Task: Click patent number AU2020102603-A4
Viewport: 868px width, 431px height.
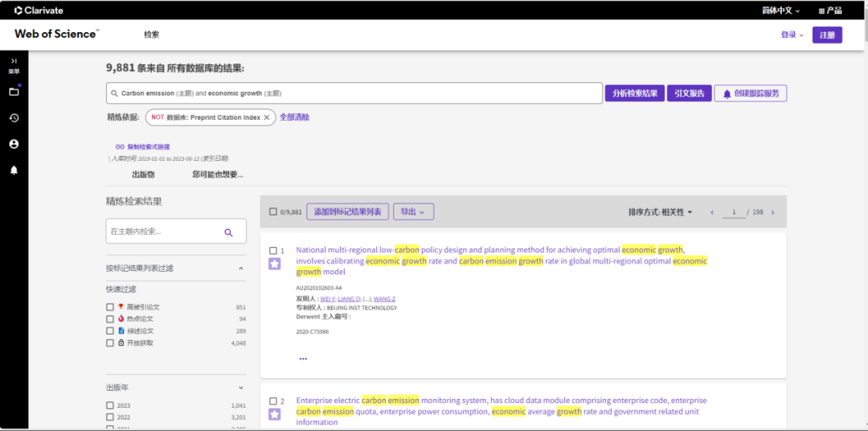Action: point(319,288)
